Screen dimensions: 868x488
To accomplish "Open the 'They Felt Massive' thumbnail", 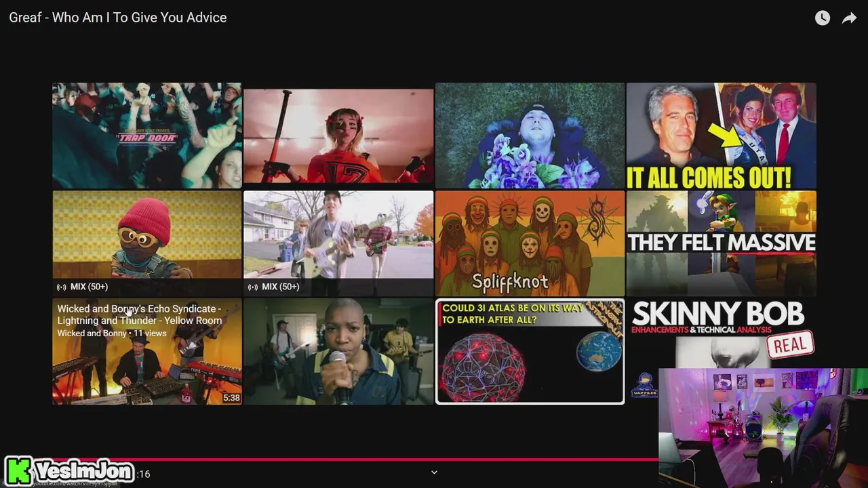I will [721, 243].
